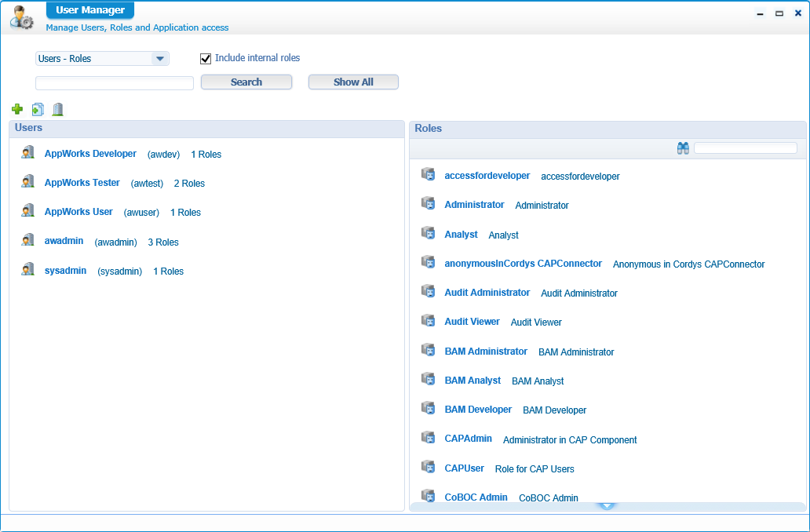Click "2 Roles" in the AppWorks Tester row

tap(189, 184)
